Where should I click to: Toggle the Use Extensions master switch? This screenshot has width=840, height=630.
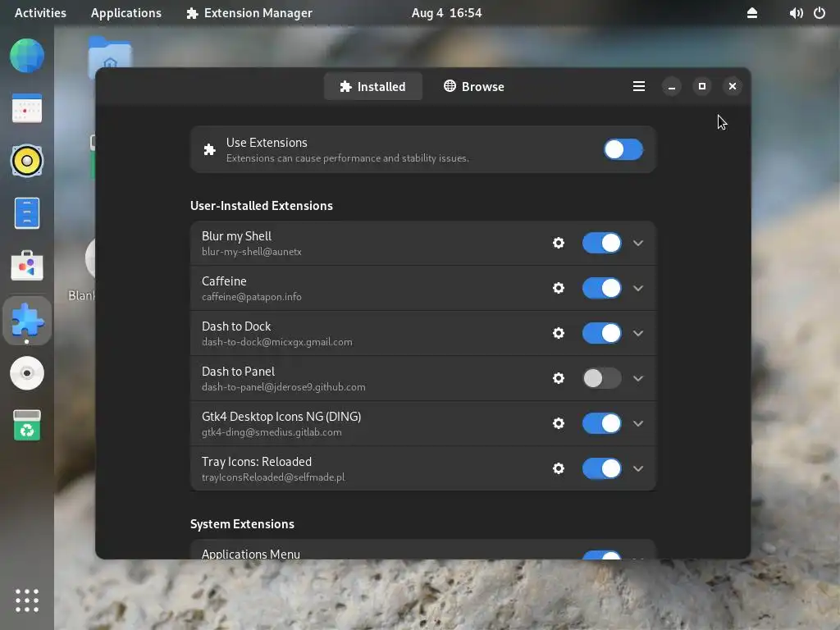pyautogui.click(x=623, y=149)
